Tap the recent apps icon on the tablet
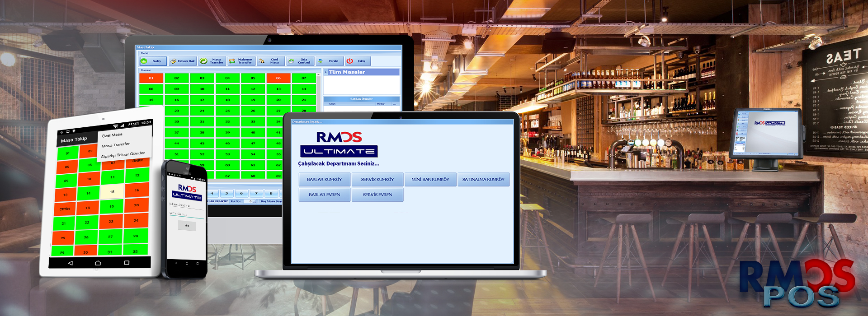 127,262
